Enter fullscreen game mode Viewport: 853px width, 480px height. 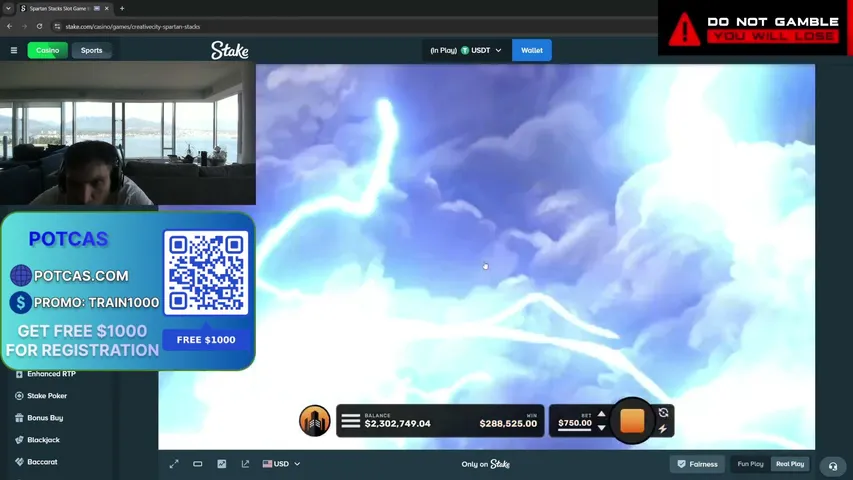tap(174, 464)
